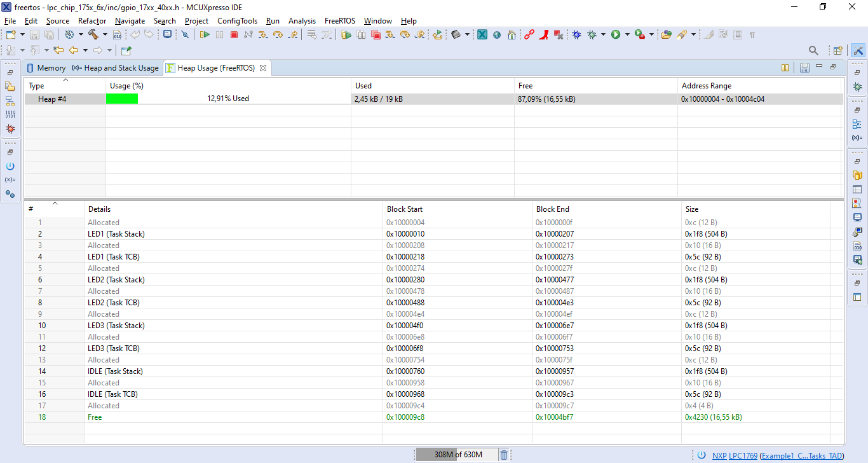Click the Quickstart power icon in left sidebar
Image resolution: width=868 pixels, height=463 pixels.
click(x=10, y=166)
